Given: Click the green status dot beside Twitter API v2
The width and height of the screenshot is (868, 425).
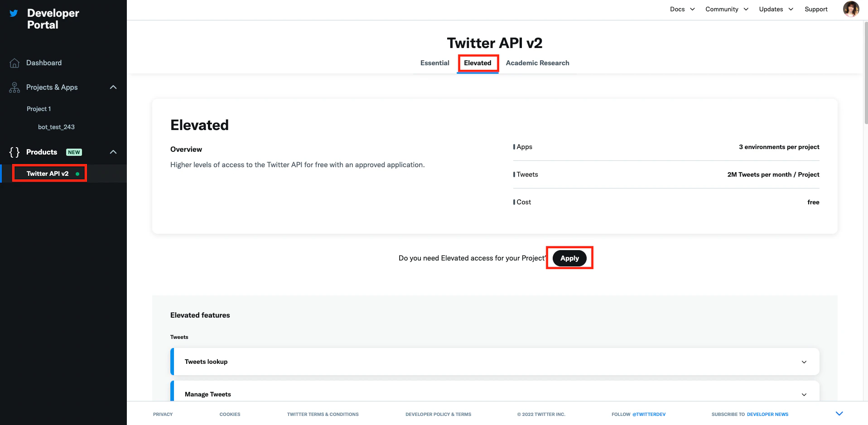Looking at the screenshot, I should coord(77,174).
